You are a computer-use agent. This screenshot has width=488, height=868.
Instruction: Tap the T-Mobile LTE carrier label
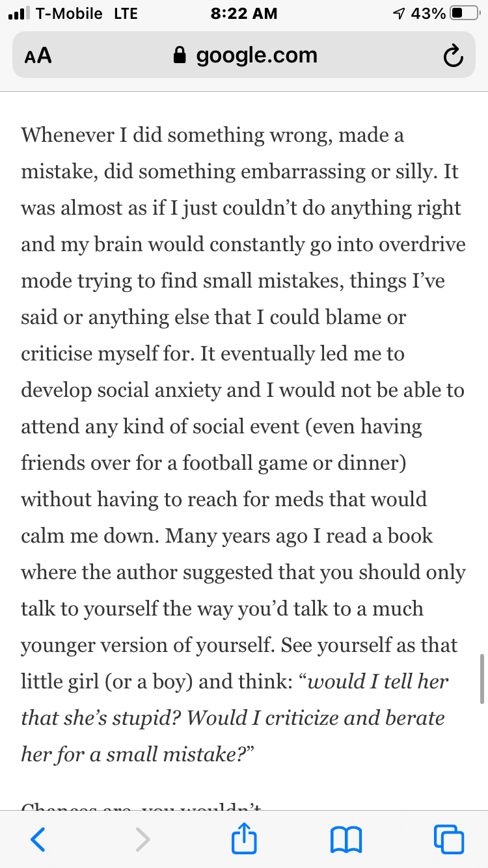pos(87,13)
